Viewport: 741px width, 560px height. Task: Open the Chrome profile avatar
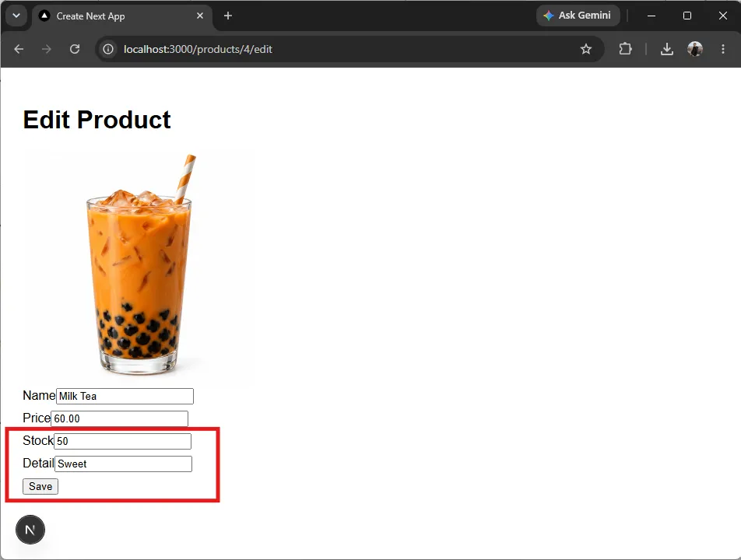coord(694,49)
